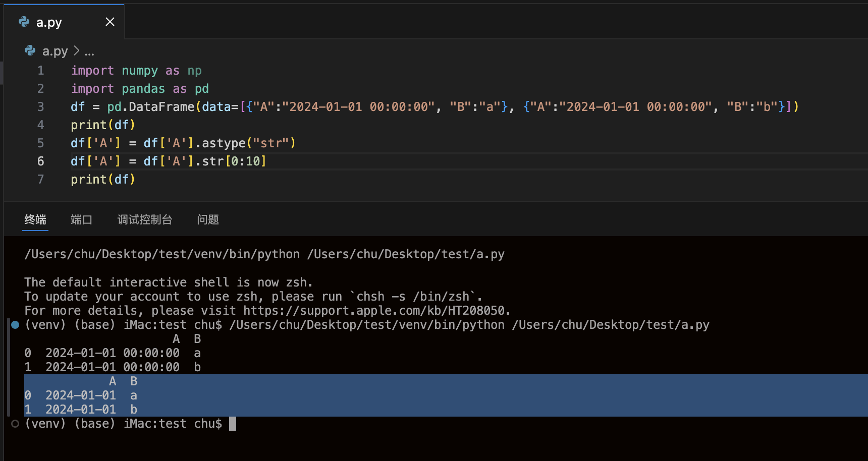Click the Python icon in the a.py tab

(24, 22)
